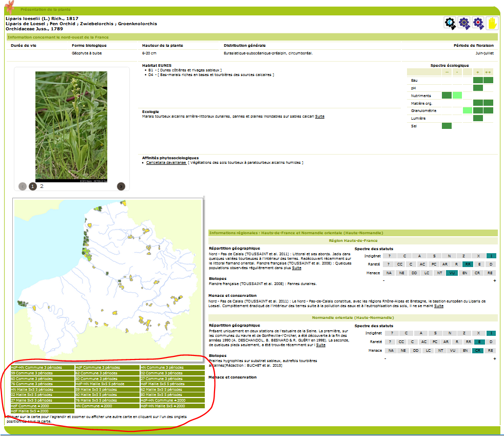Click the globe distribution icon at top right

450,22
